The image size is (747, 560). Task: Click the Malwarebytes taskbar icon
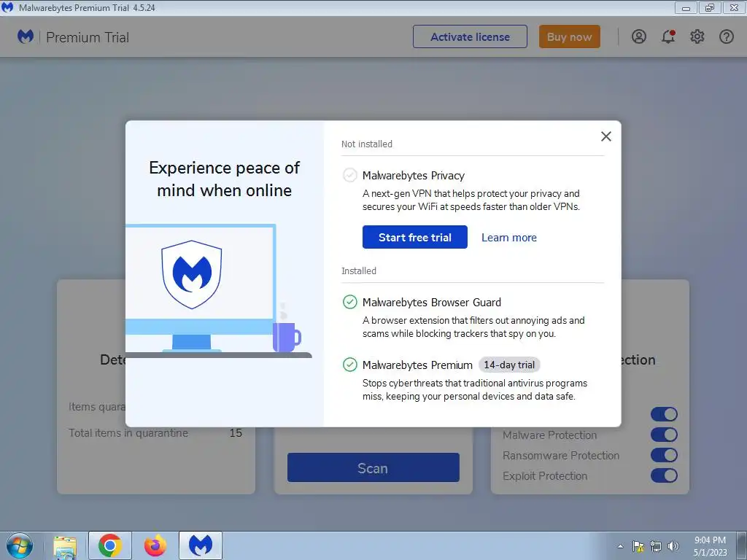(201, 545)
